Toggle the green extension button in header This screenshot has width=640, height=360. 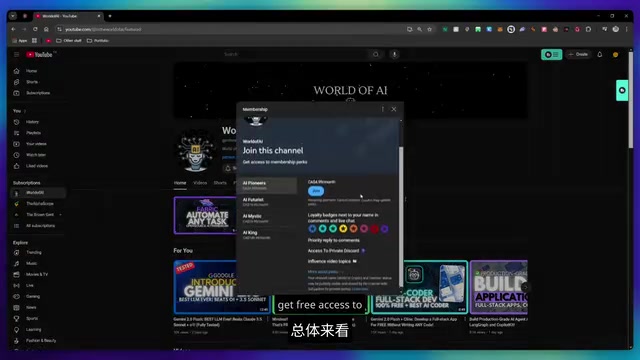pyautogui.click(x=551, y=54)
